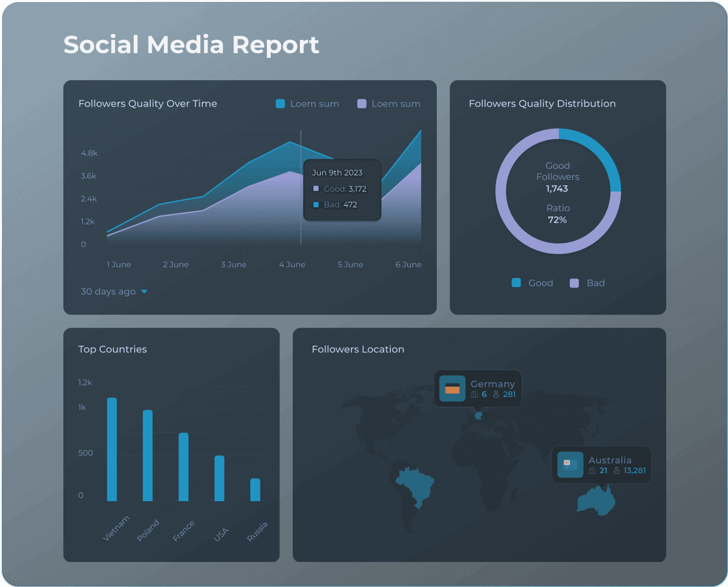Click the 30 days ago period label
The image size is (728, 587).
point(108,292)
